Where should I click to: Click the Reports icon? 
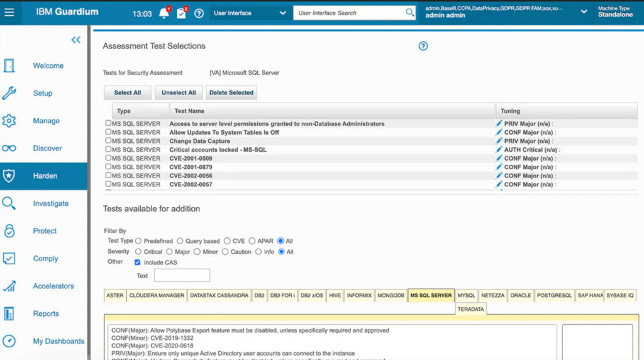tap(9, 313)
